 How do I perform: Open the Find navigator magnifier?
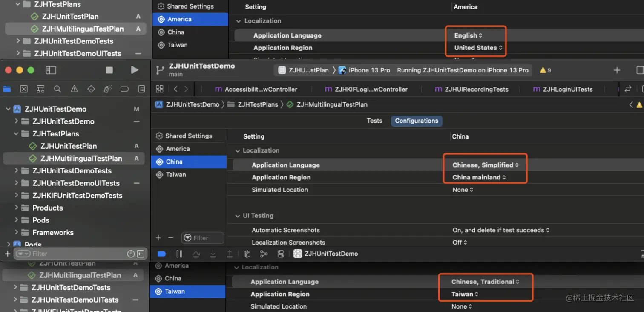pos(57,89)
